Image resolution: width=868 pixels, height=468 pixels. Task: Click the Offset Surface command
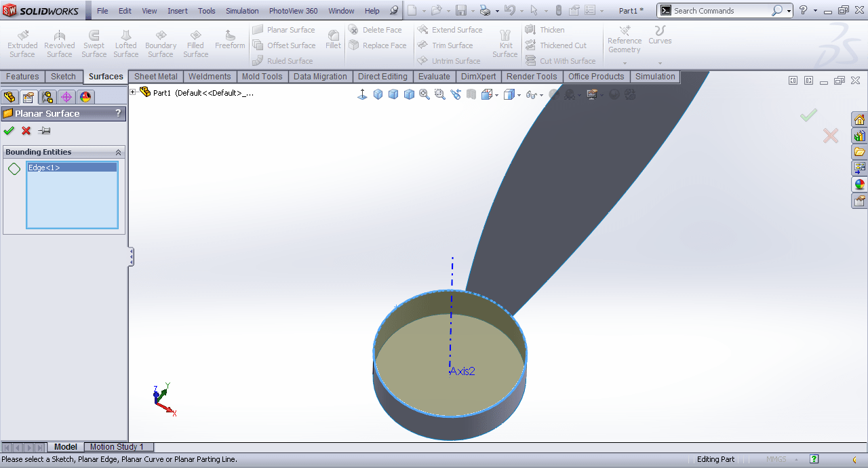click(283, 45)
